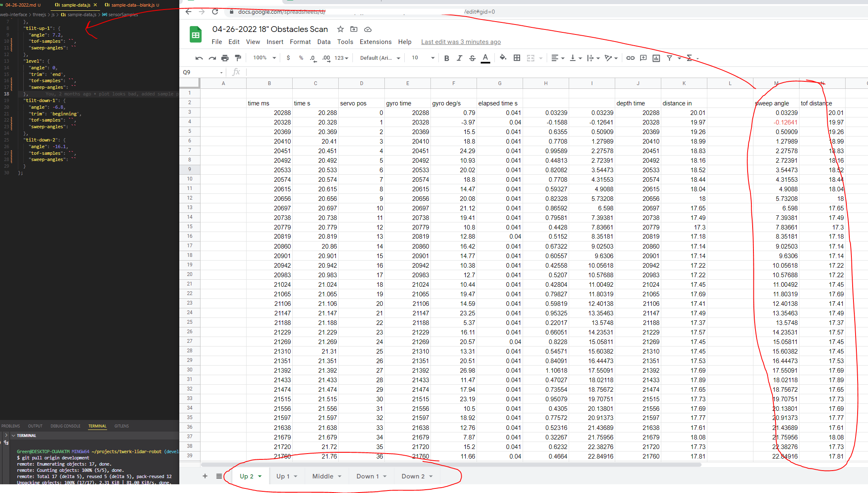Open the text wrapping dropdown
The width and height of the screenshot is (868, 493).
(x=594, y=58)
